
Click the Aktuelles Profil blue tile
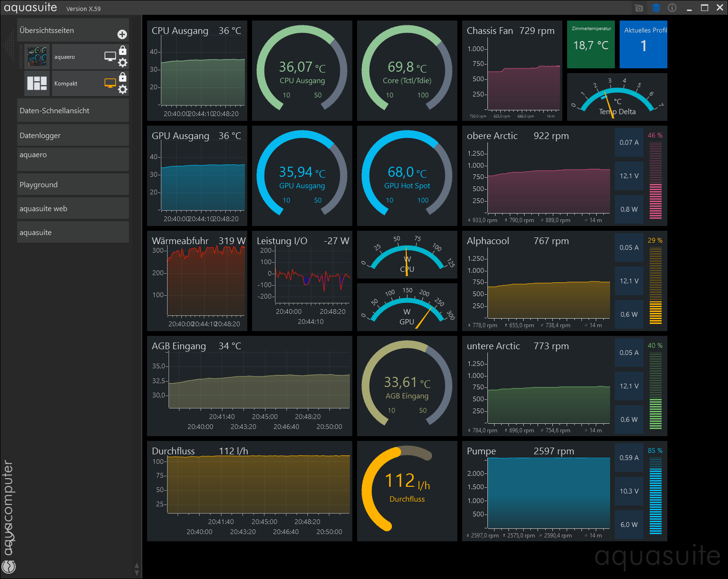[x=644, y=44]
